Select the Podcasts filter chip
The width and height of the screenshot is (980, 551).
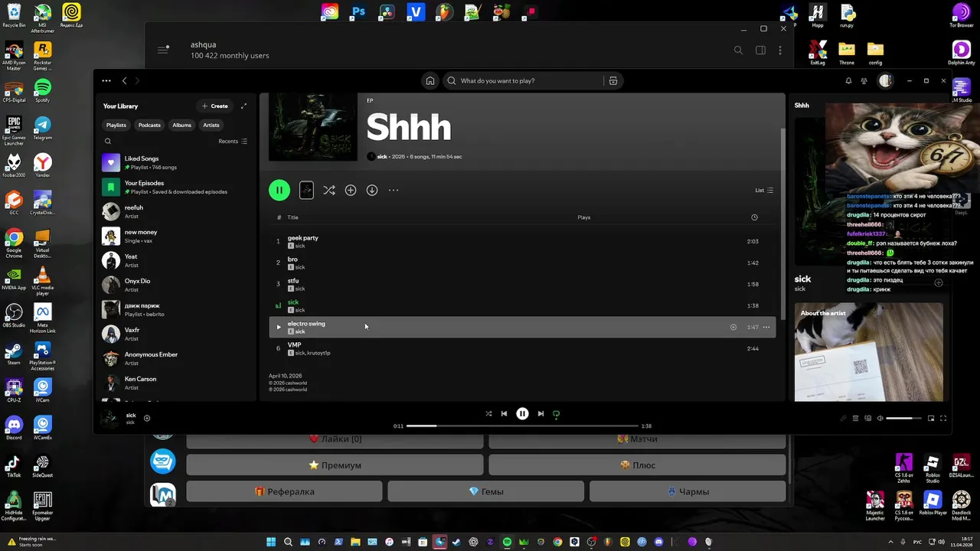pos(149,125)
